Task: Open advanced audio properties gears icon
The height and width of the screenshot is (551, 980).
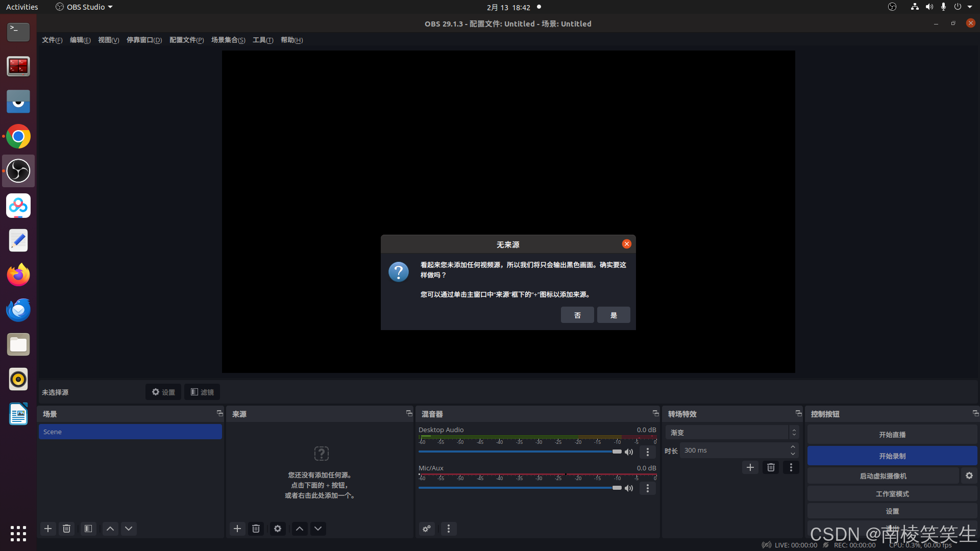Action: point(427,529)
